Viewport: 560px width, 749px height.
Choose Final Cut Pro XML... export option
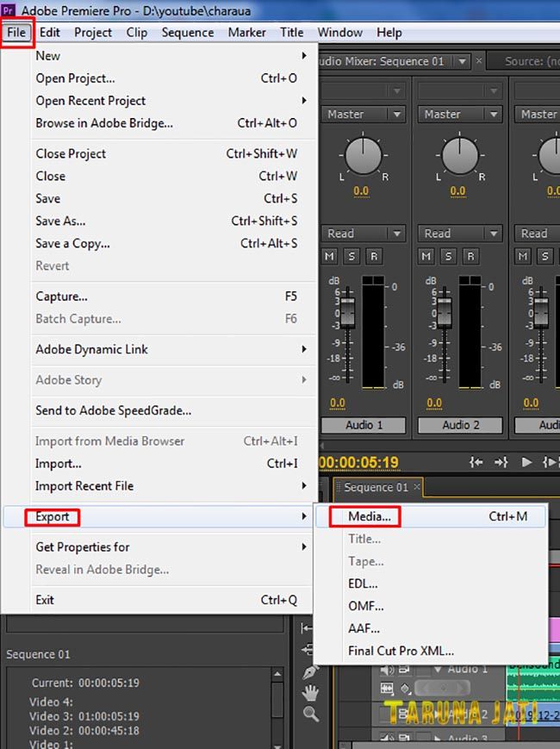point(430,651)
